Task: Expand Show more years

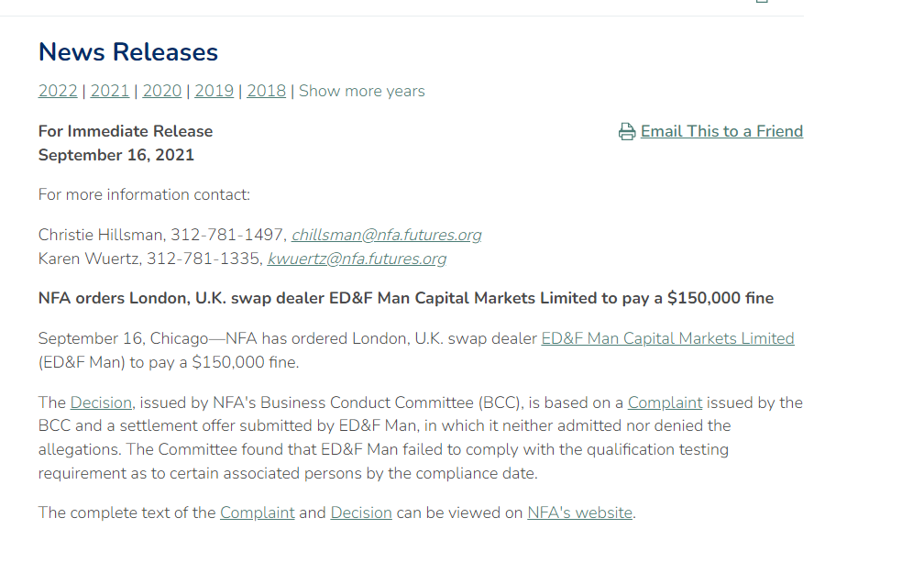Action: 362,91
